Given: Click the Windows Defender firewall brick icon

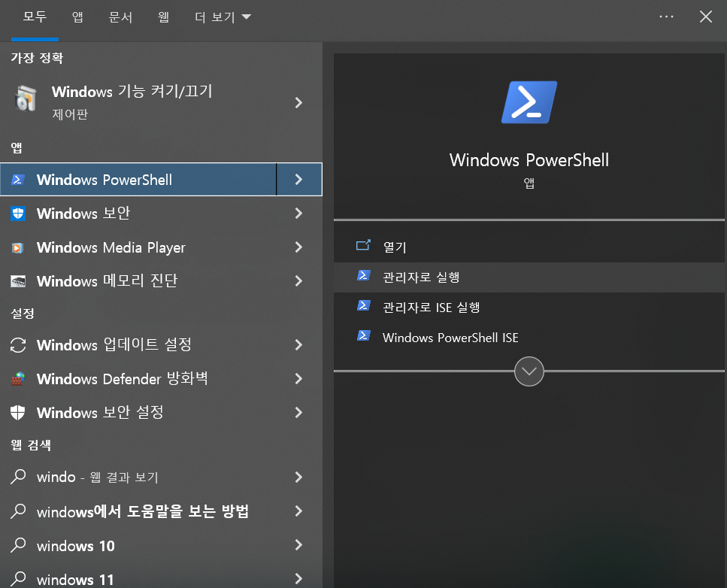Looking at the screenshot, I should click(x=17, y=379).
